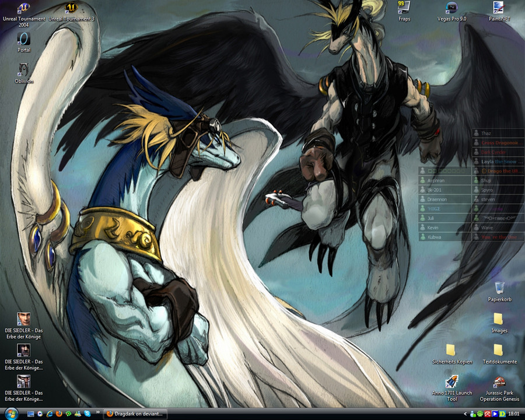Viewport: 525px width, 420px height.
Task: Select the Drago the Ult... contact
Action: pyautogui.click(x=498, y=171)
